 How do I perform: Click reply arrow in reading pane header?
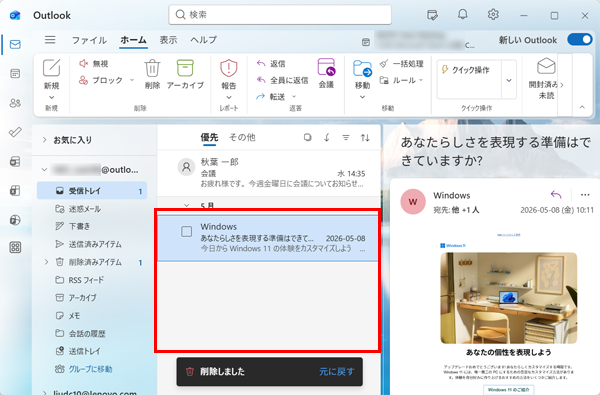(556, 195)
